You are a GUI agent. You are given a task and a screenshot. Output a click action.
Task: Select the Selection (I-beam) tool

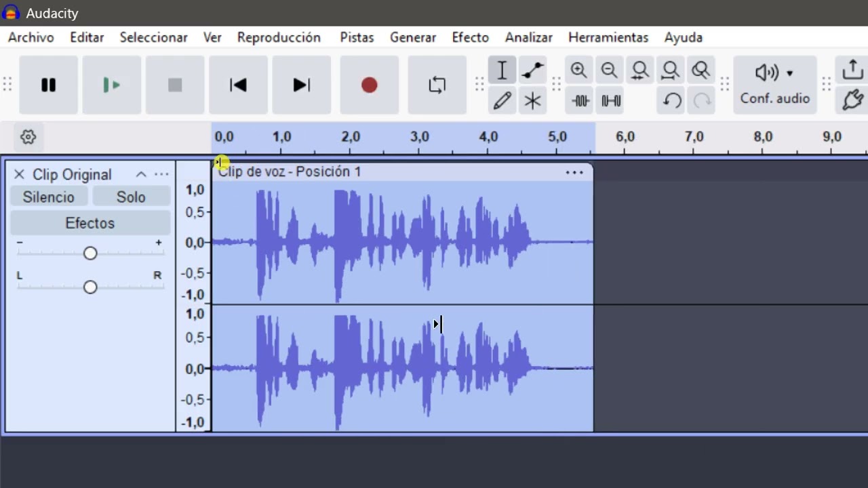point(502,70)
